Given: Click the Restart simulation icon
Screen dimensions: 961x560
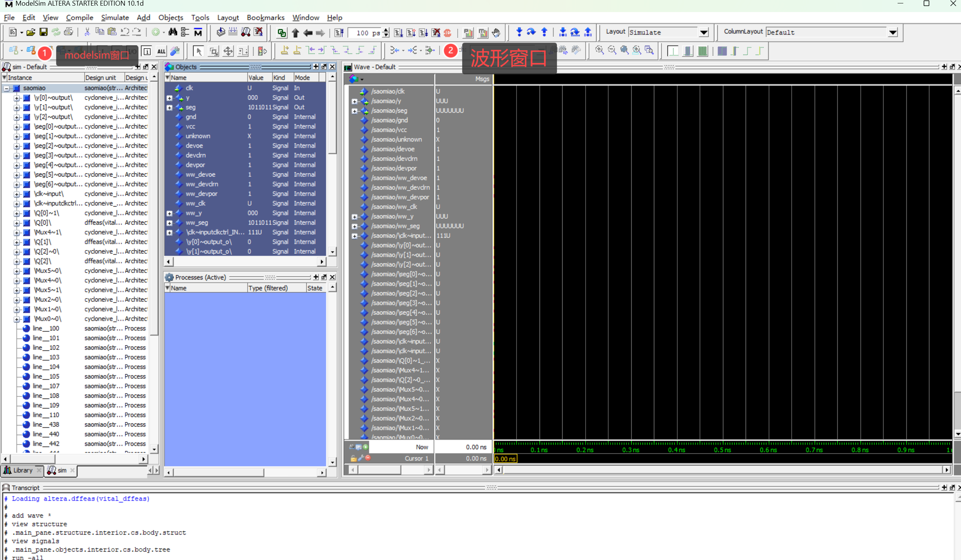Looking at the screenshot, I should click(339, 33).
